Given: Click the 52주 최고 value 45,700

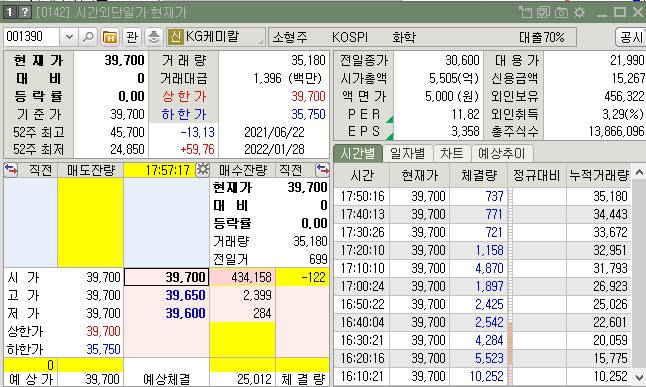Looking at the screenshot, I should pos(127,132).
